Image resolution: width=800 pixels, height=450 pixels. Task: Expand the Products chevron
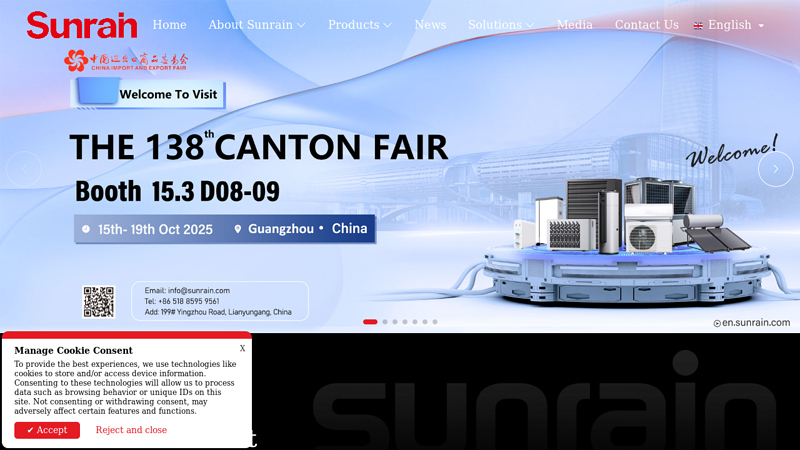click(388, 25)
